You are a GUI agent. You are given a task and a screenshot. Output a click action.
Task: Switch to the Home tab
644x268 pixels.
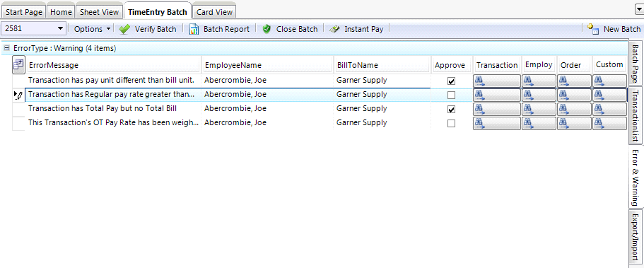click(61, 12)
